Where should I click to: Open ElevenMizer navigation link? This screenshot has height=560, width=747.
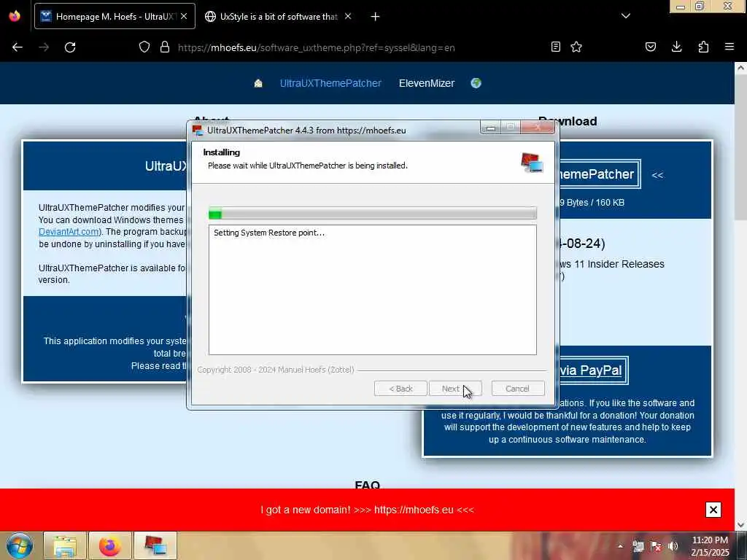pyautogui.click(x=427, y=83)
